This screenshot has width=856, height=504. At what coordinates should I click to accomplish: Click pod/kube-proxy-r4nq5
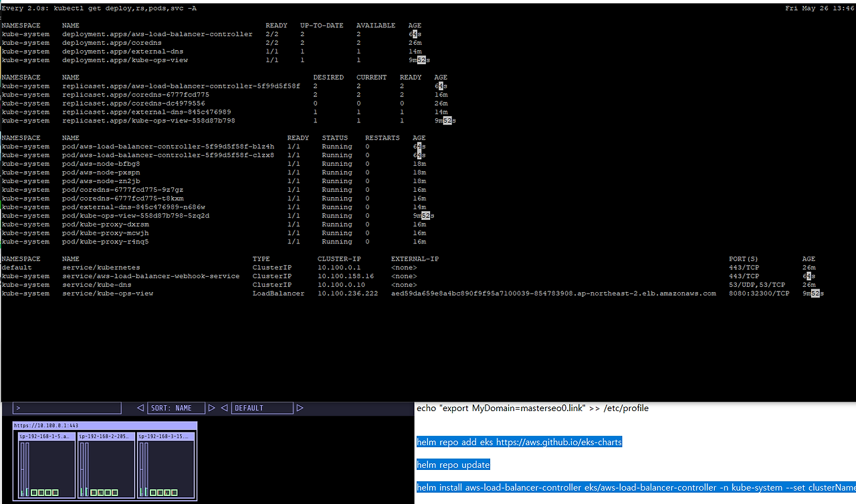pyautogui.click(x=105, y=242)
